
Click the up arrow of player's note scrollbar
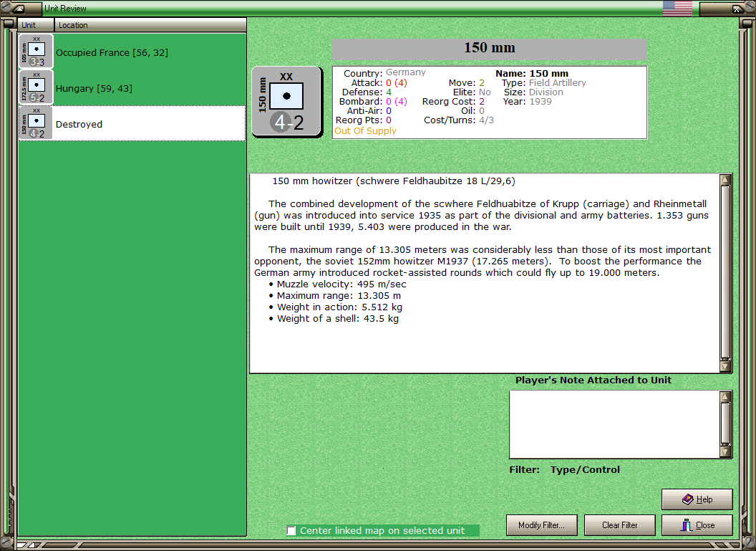(725, 397)
